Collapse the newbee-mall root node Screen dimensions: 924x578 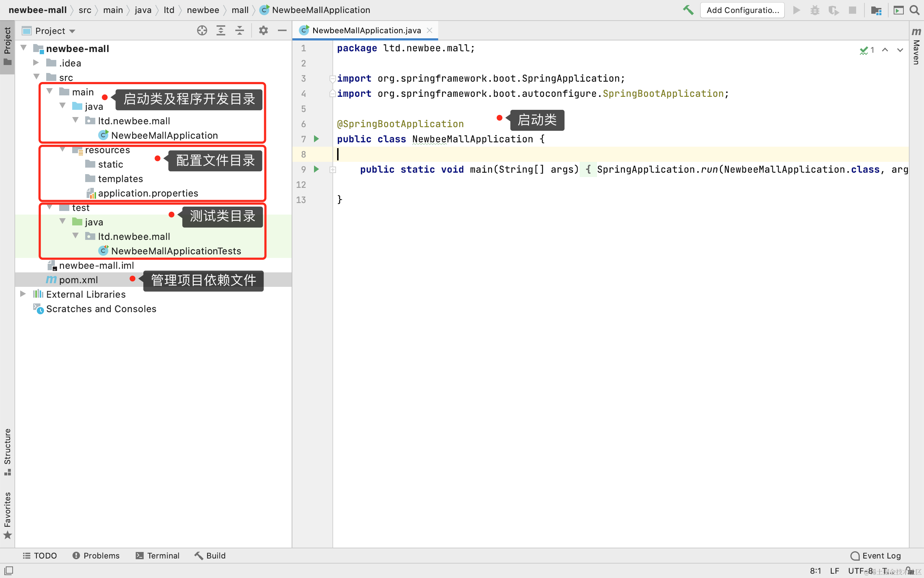pos(24,48)
